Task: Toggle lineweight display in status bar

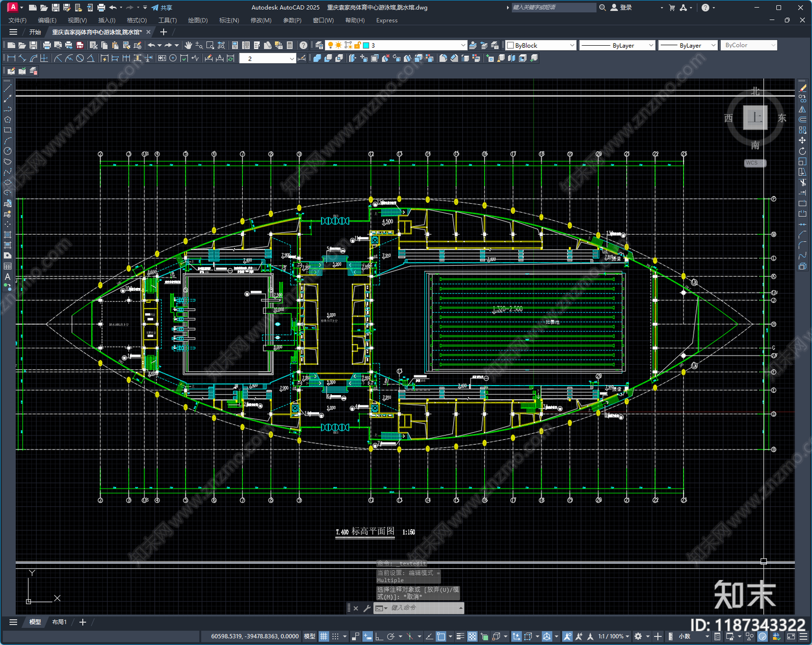Action: (460, 636)
